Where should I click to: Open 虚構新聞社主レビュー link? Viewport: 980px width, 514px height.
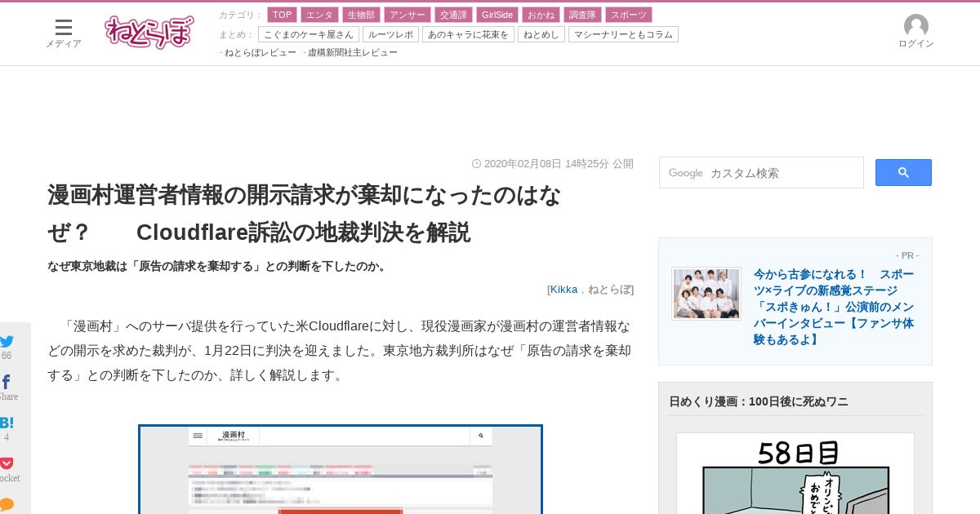point(352,52)
